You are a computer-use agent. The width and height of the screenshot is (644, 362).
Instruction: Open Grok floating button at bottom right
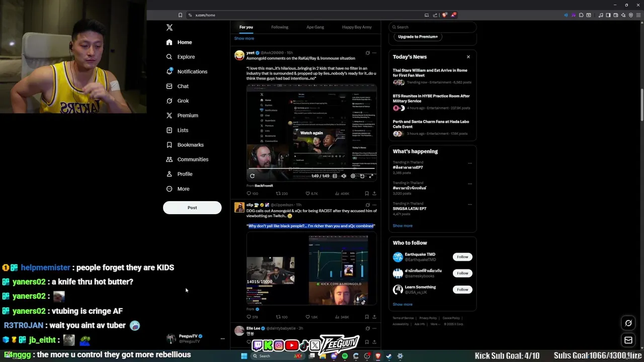coord(628,323)
